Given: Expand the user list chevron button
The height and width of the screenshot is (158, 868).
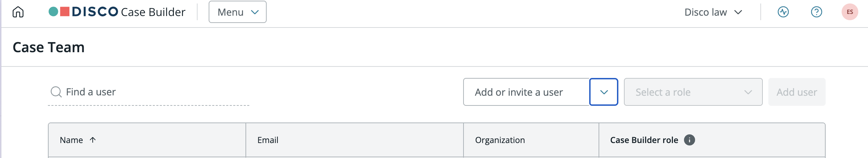Looking at the screenshot, I should click(604, 92).
